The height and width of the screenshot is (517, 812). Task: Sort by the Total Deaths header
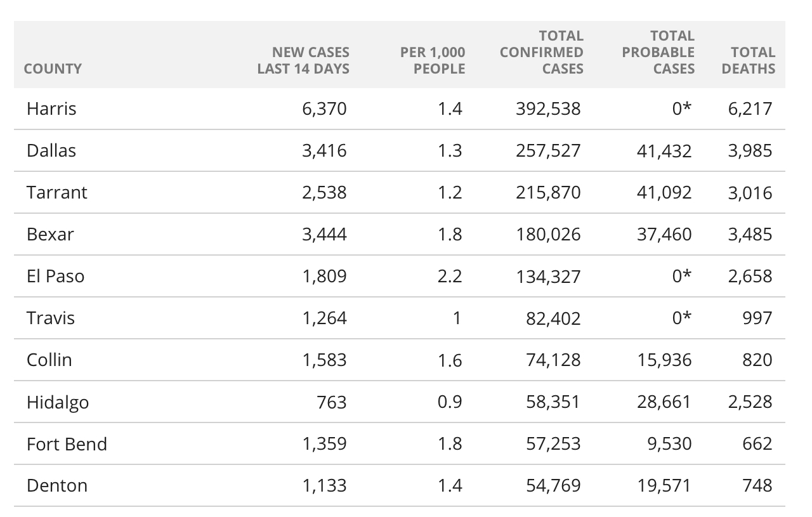point(749,60)
